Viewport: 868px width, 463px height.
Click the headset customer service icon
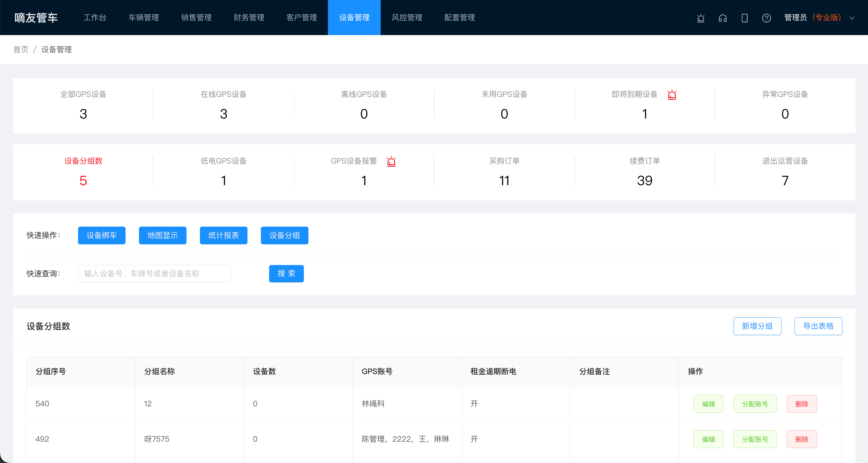[x=722, y=18]
